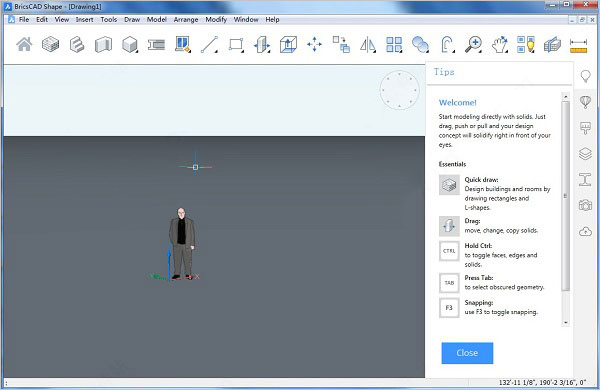Open the Materials paintbrush side panel
600x390 pixels.
pyautogui.click(x=585, y=128)
